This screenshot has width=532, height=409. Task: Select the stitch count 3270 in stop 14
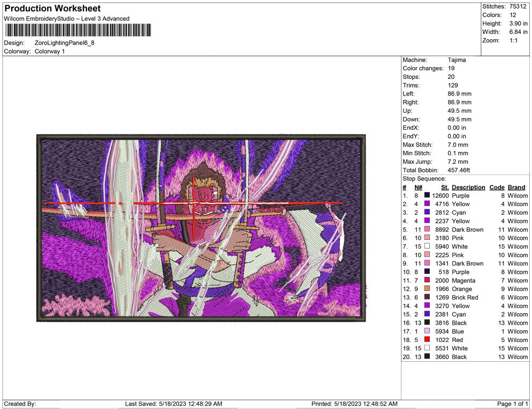(x=442, y=306)
